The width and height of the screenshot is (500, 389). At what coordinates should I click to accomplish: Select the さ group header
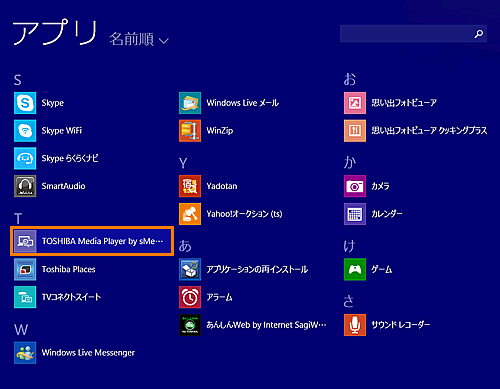349,301
